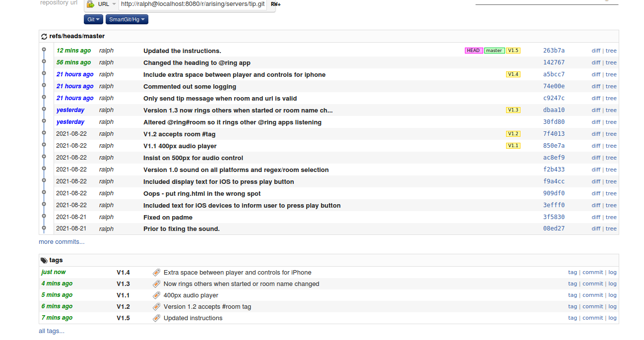Click the tag icon in the V1.3 tag row
The width and height of the screenshot is (644, 340).
pyautogui.click(x=156, y=284)
